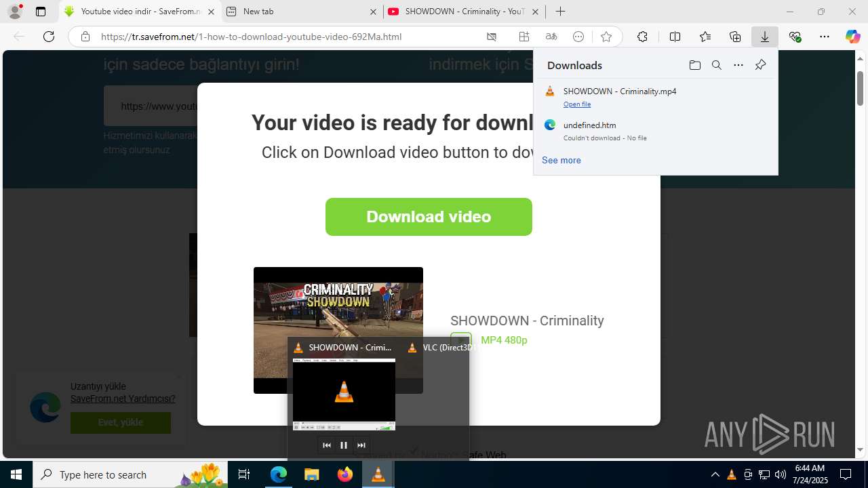Select SHOWDOWN - Criminality.mp4 download entry
Screen dimensions: 868x488
(656, 96)
